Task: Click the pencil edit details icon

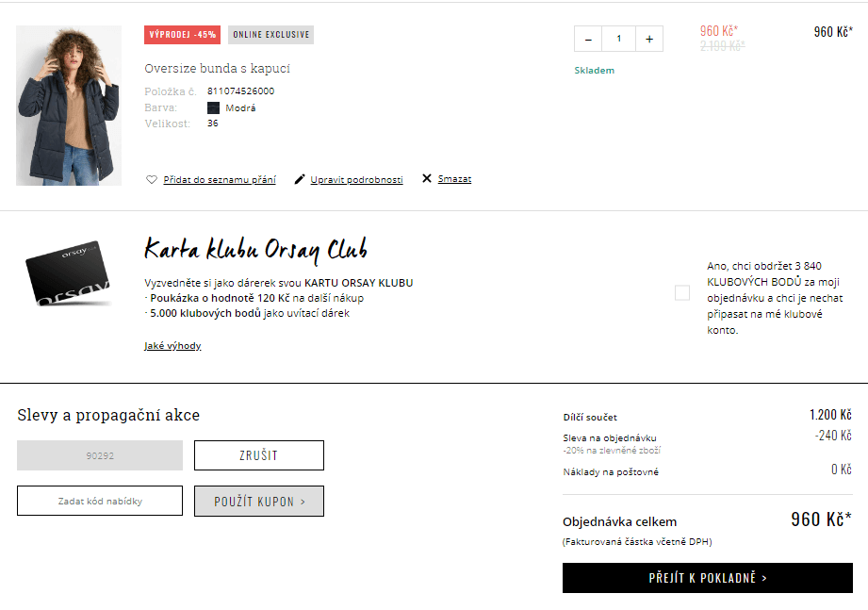Action: [x=300, y=179]
